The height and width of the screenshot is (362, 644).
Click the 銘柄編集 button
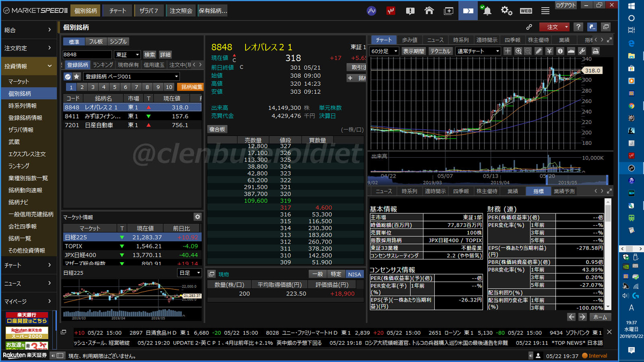point(191,87)
